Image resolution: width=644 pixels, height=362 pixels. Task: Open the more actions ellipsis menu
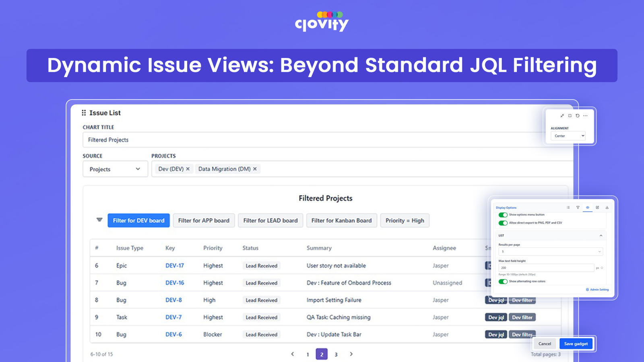click(x=585, y=116)
